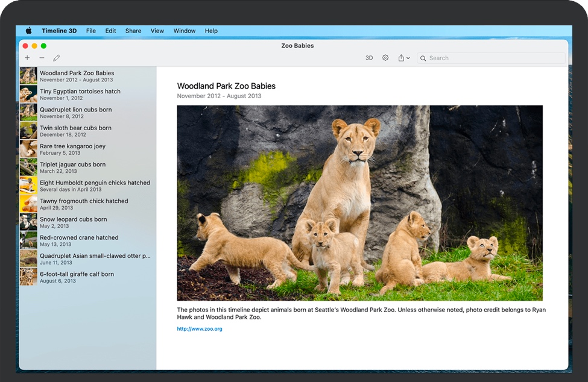Image resolution: width=588 pixels, height=382 pixels.
Task: Click the Tiny Egyptian tortoises thumbnail
Action: click(28, 94)
